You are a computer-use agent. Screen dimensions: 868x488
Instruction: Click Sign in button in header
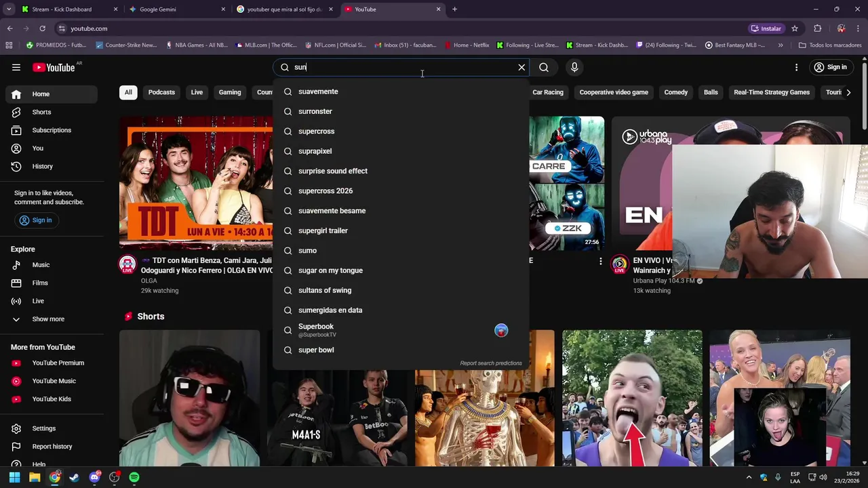(x=831, y=67)
